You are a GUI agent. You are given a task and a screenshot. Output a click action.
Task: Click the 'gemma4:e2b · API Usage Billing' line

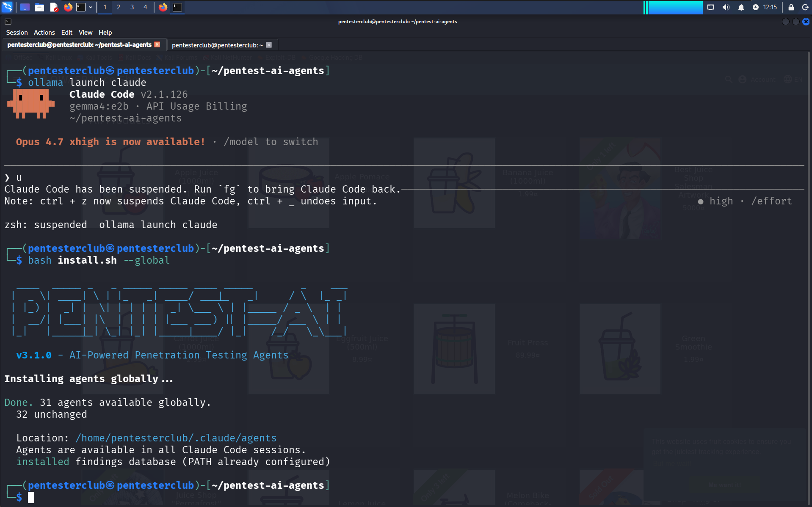click(x=158, y=106)
